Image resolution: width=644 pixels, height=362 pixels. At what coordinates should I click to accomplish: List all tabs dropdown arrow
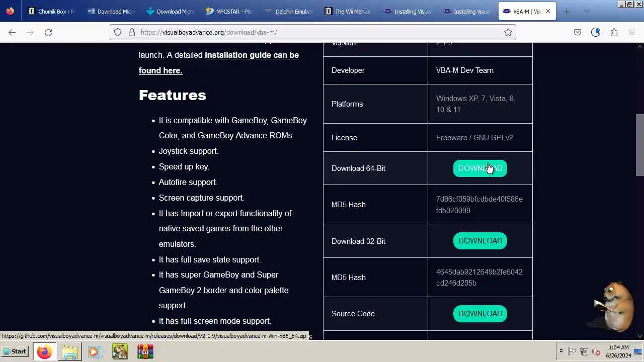pyautogui.click(x=587, y=11)
